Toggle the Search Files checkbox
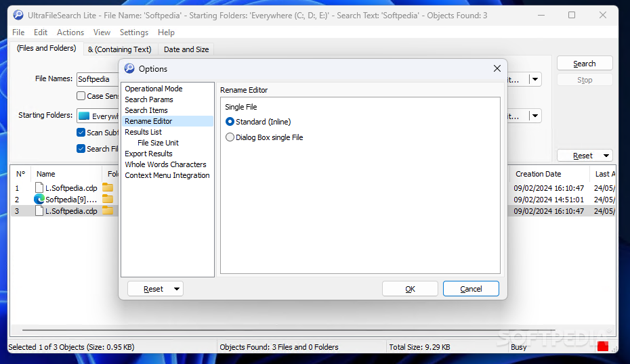The height and width of the screenshot is (364, 630). pyautogui.click(x=81, y=148)
